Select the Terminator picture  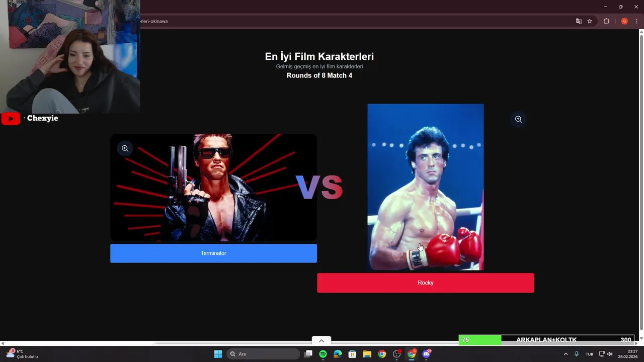tap(213, 188)
